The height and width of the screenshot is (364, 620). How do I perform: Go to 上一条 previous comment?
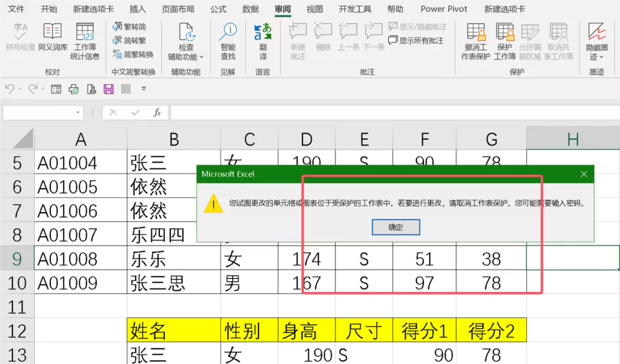[x=348, y=37]
